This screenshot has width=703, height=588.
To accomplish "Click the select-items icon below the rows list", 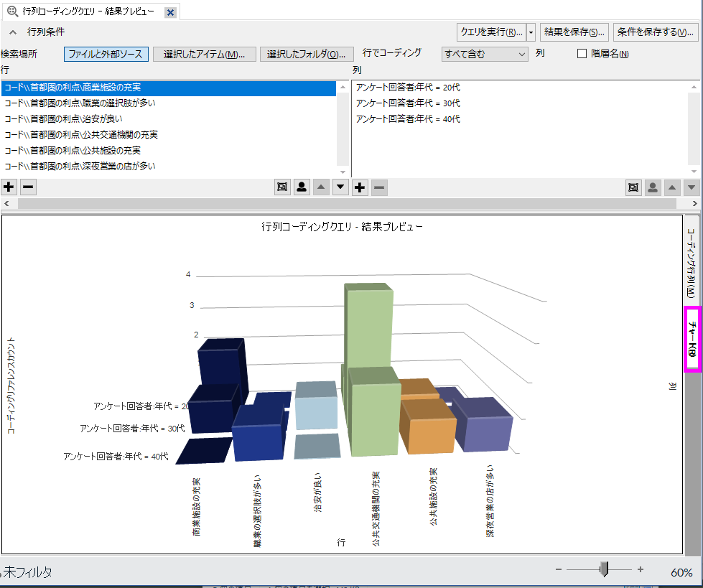I will coord(282,187).
